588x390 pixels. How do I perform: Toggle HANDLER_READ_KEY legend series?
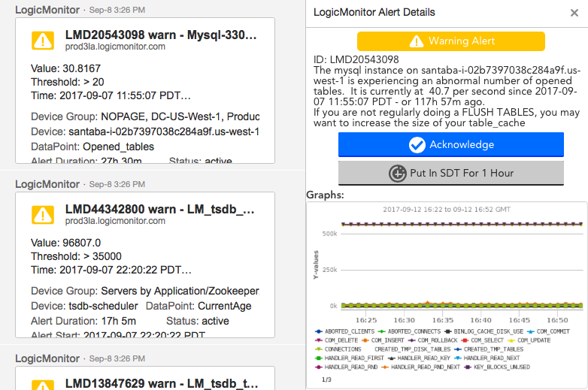(x=420, y=358)
